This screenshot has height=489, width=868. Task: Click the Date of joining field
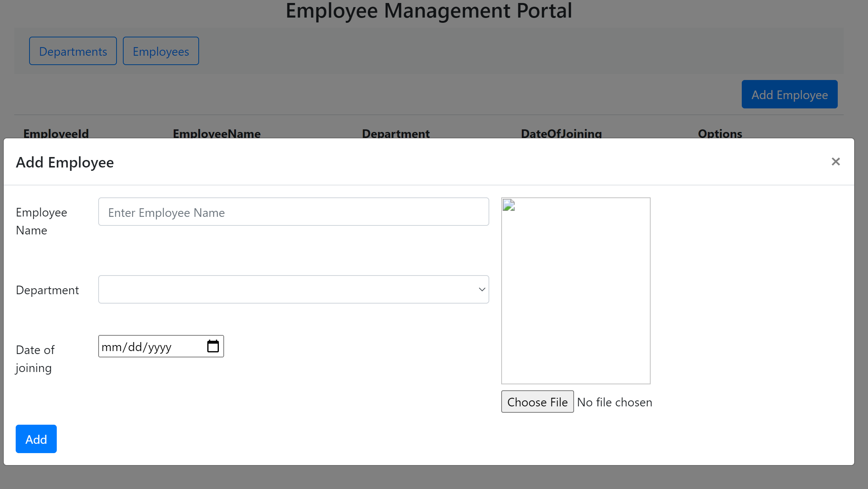[161, 346]
